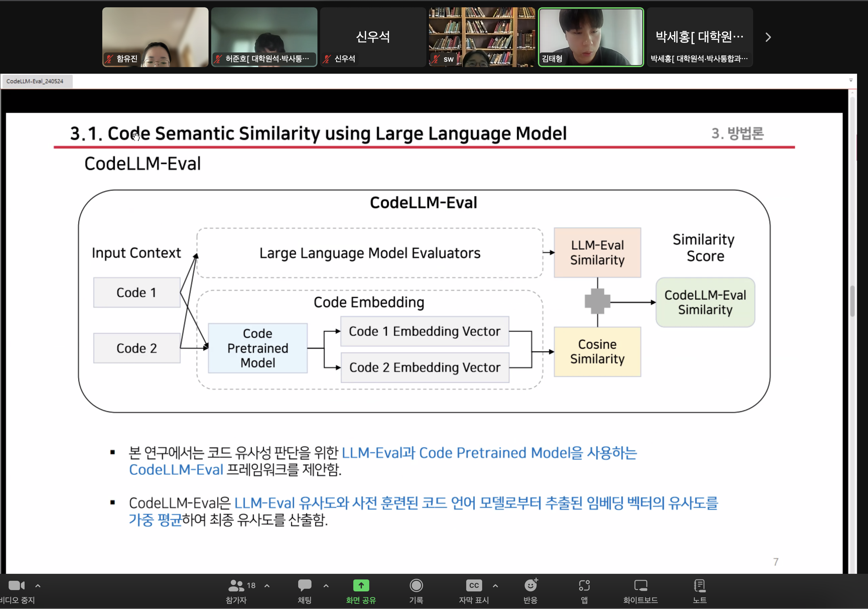868x609 pixels.
Task: Click the 'Code Pretrained Model' box
Action: point(258,348)
